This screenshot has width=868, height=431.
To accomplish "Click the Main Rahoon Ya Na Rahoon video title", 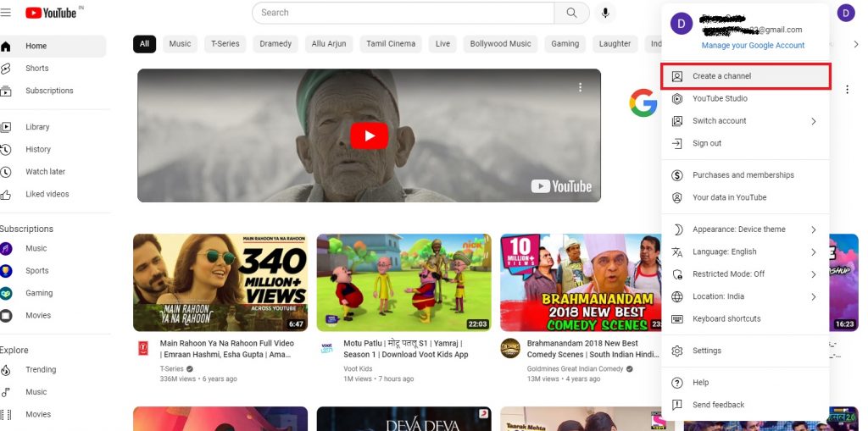I will tap(227, 349).
